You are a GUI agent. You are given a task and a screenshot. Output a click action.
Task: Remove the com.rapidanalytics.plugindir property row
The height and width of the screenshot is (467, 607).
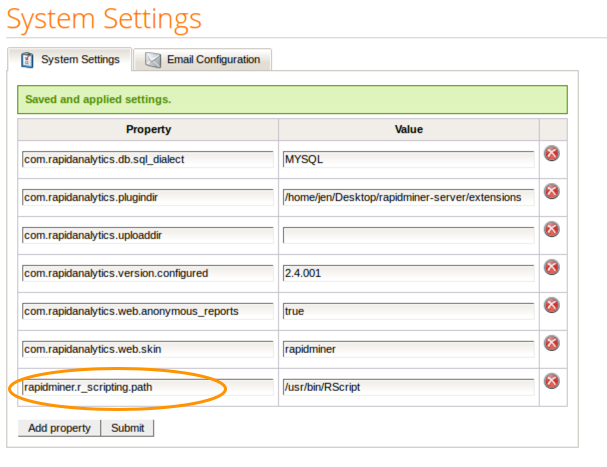(x=551, y=192)
